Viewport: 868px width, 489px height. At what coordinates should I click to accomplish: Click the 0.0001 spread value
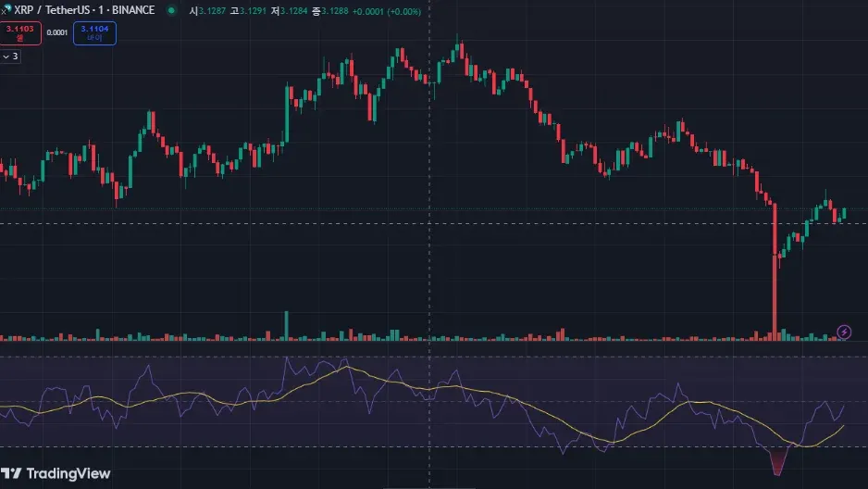coord(57,32)
